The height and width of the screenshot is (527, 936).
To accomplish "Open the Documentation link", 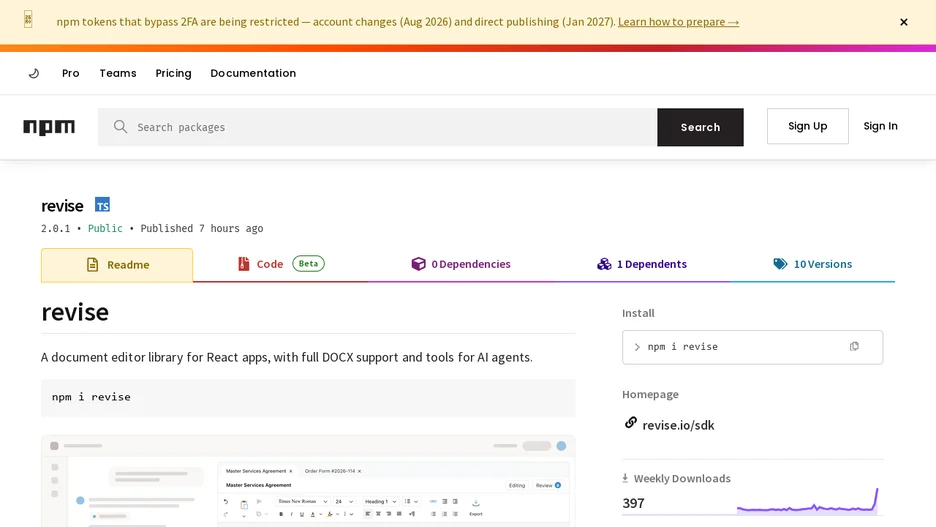I will tap(253, 73).
